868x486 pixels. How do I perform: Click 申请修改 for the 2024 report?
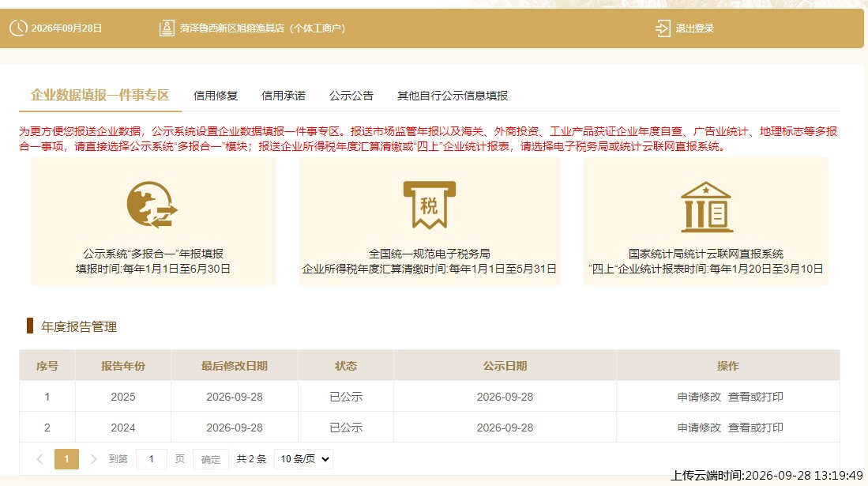click(699, 428)
